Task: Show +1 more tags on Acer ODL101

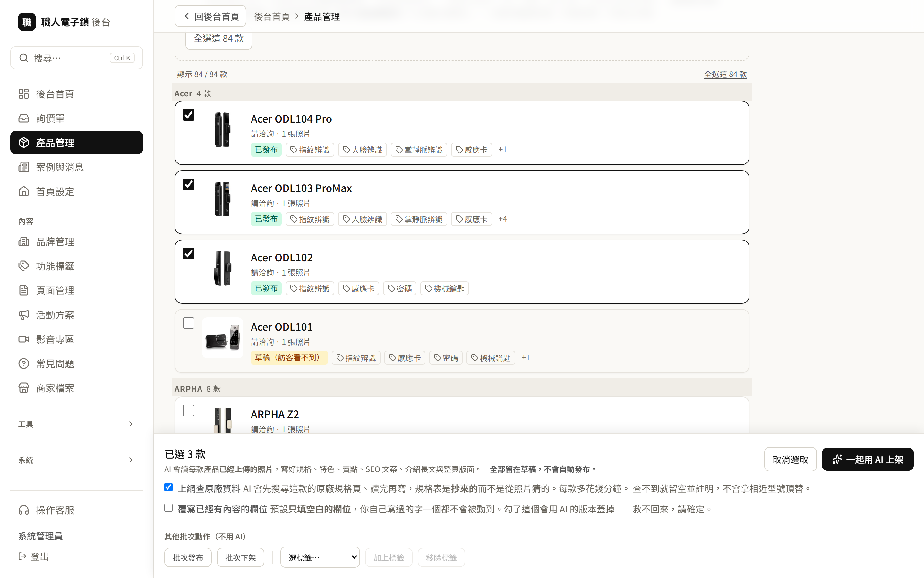Action: pos(526,357)
